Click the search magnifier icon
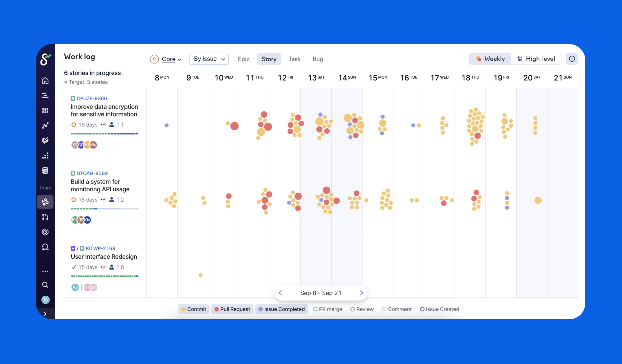622x364 pixels. click(45, 285)
